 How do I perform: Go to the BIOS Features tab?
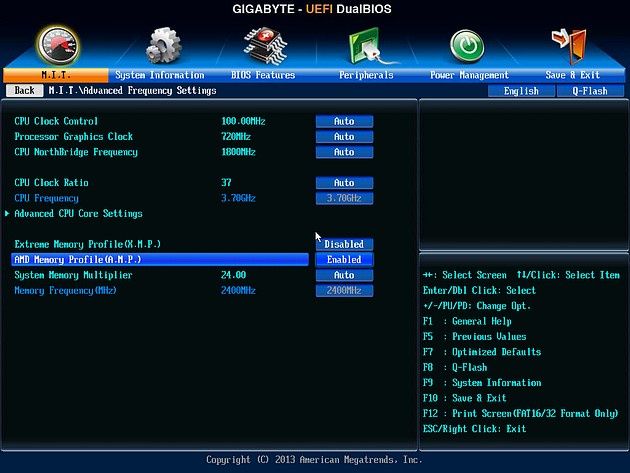[263, 75]
